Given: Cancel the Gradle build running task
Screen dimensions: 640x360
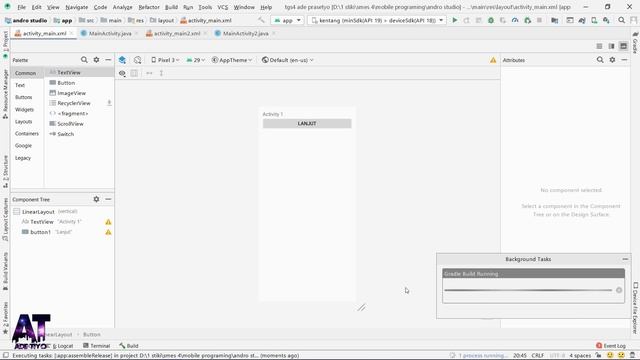Looking at the screenshot, I should pyautogui.click(x=619, y=290).
